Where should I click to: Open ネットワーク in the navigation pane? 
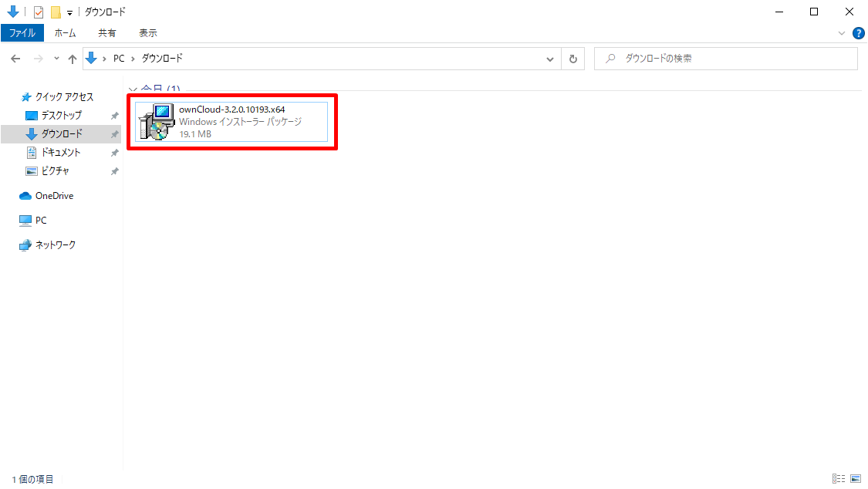[x=56, y=245]
